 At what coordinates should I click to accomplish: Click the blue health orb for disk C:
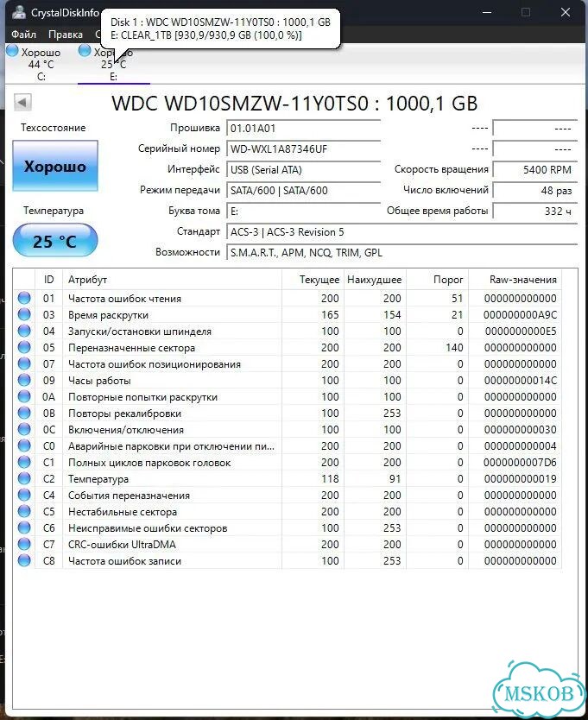coord(12,51)
